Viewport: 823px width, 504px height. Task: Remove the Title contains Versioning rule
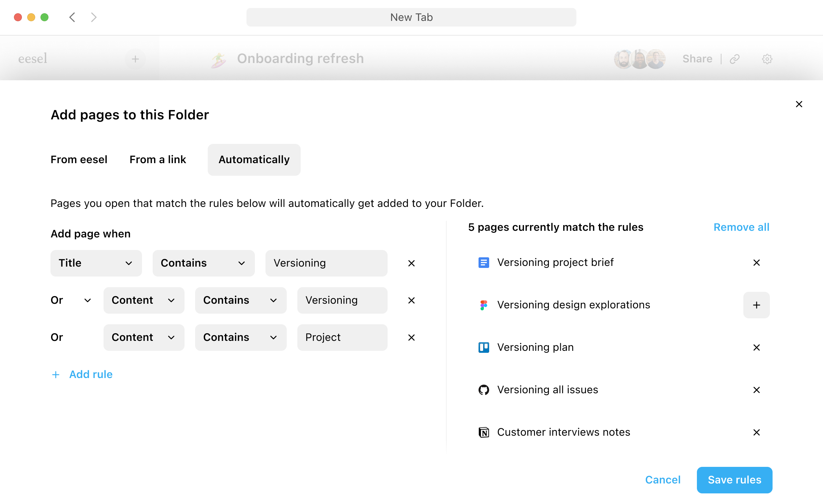pos(411,263)
